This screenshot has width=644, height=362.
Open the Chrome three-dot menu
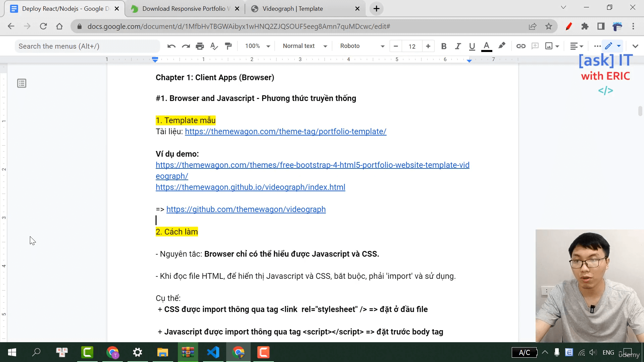(633, 27)
